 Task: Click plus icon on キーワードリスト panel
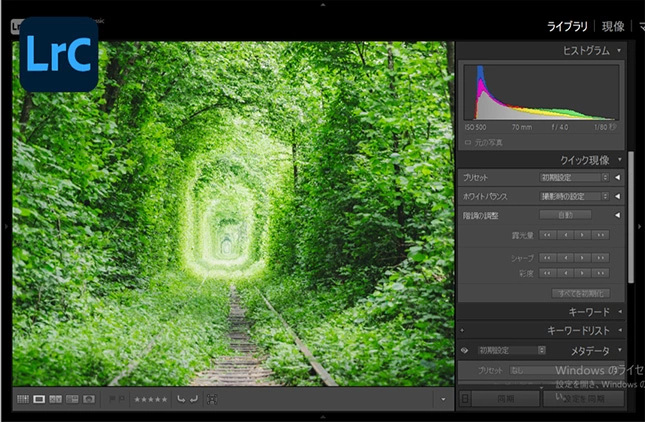462,330
